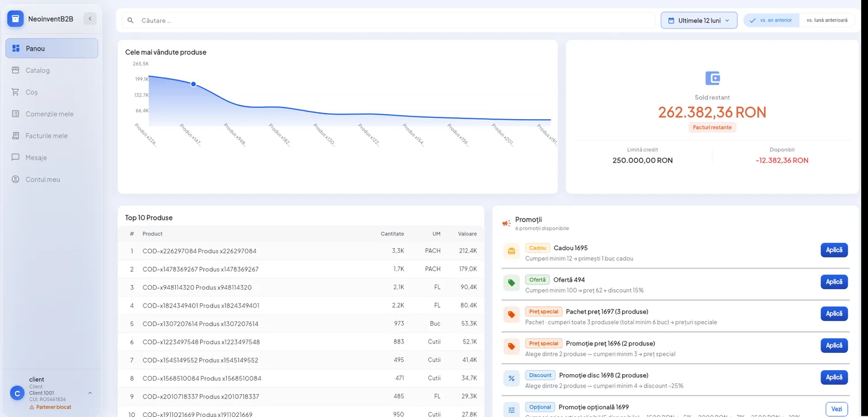Click the gift icon for Cadou 1695
Image resolution: width=868 pixels, height=417 pixels.
click(x=512, y=251)
